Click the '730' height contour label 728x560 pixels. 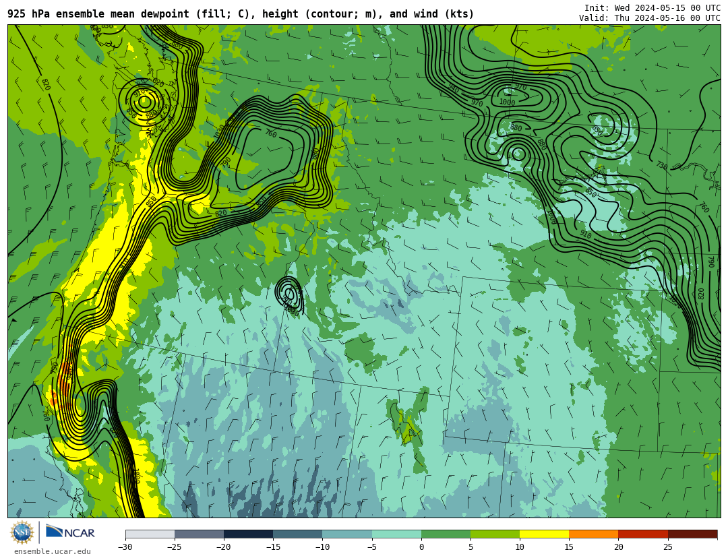tap(662, 165)
